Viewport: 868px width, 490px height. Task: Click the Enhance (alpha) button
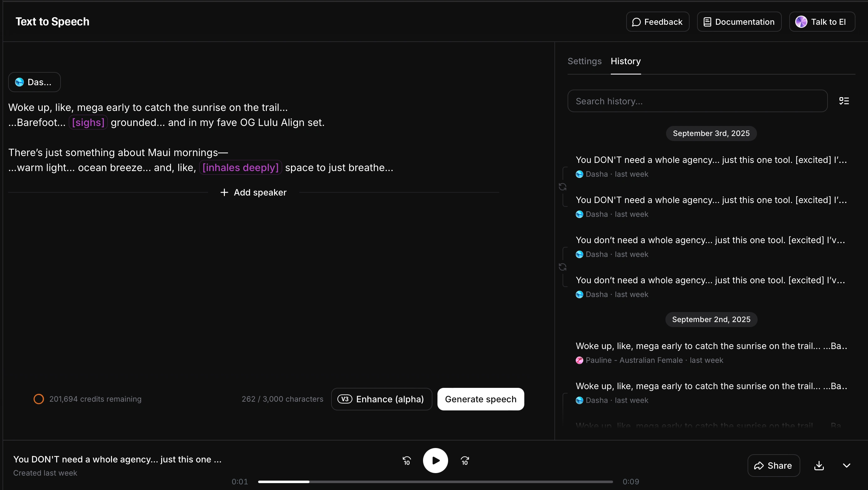[x=381, y=399]
